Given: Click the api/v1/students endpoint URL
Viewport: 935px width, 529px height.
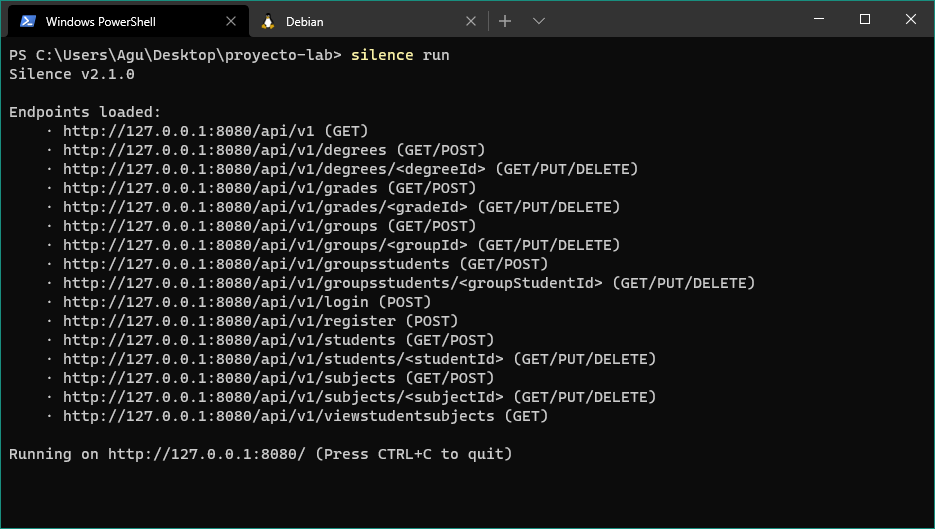Looking at the screenshot, I should (x=230, y=341).
